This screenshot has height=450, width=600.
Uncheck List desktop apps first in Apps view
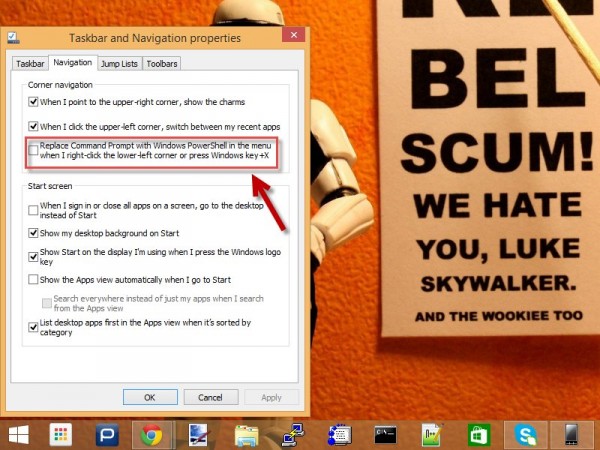tap(33, 327)
